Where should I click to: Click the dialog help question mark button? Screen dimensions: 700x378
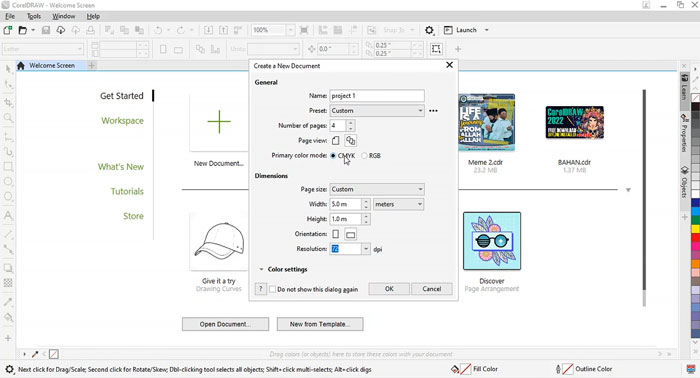[x=261, y=289]
